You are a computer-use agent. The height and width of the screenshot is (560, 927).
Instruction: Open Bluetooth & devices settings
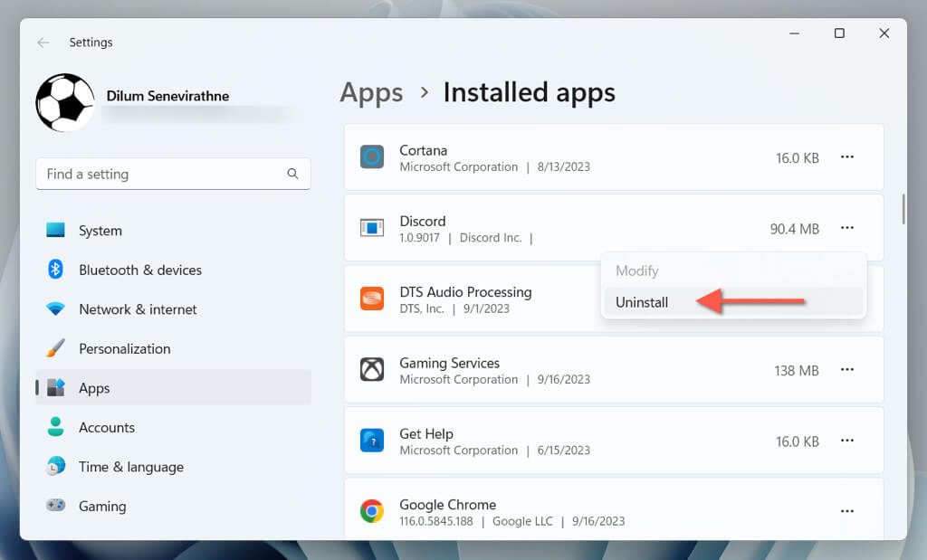139,270
